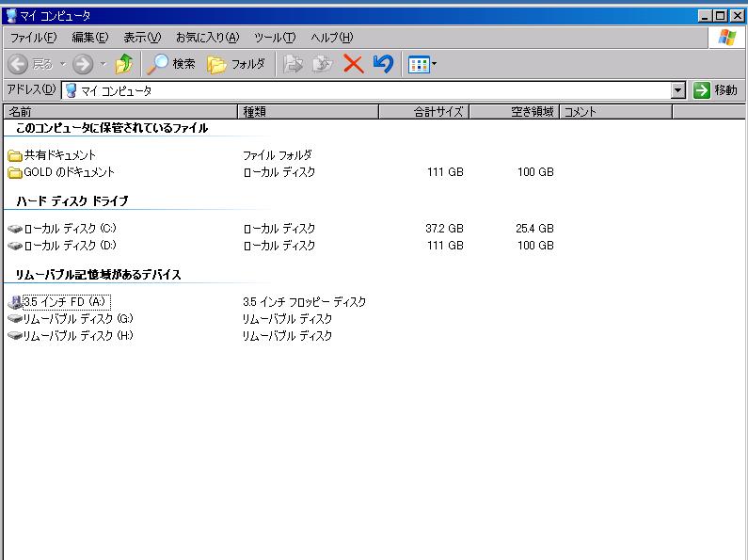The width and height of the screenshot is (748, 560).
Task: Select the 共有ドキュメント folder
Action: [60, 155]
